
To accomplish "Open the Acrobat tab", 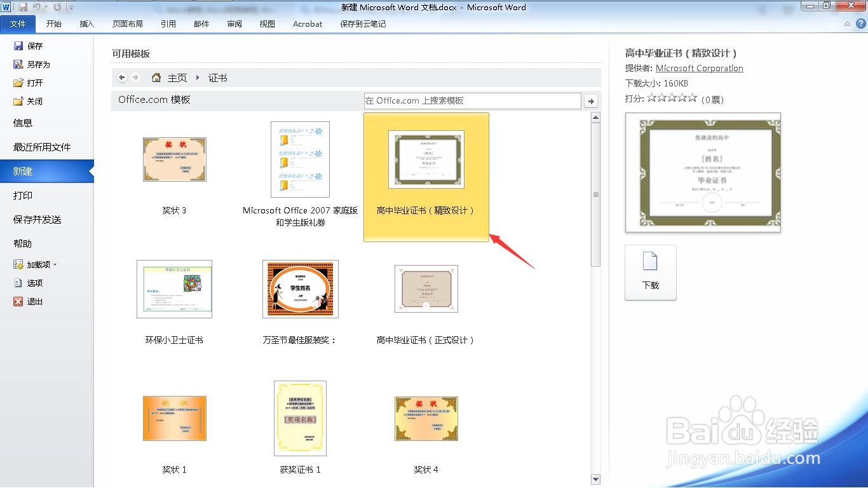I will 308,24.
